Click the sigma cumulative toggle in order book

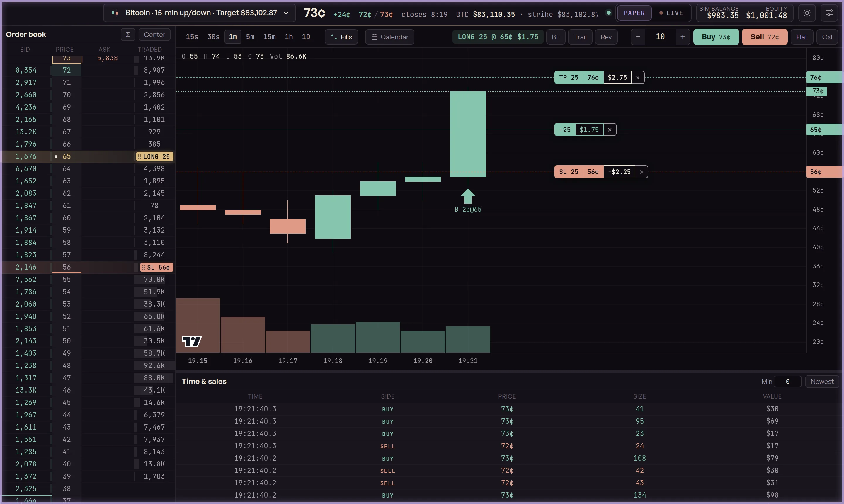pos(128,35)
